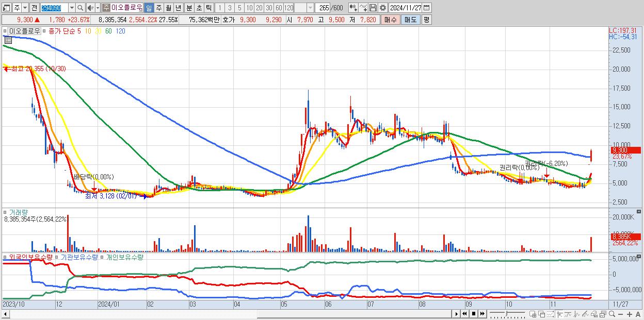Viewport: 644px width, 320px height.
Task: Click the chart-window overlay icon in bottom toolbar
Action: tap(603, 314)
